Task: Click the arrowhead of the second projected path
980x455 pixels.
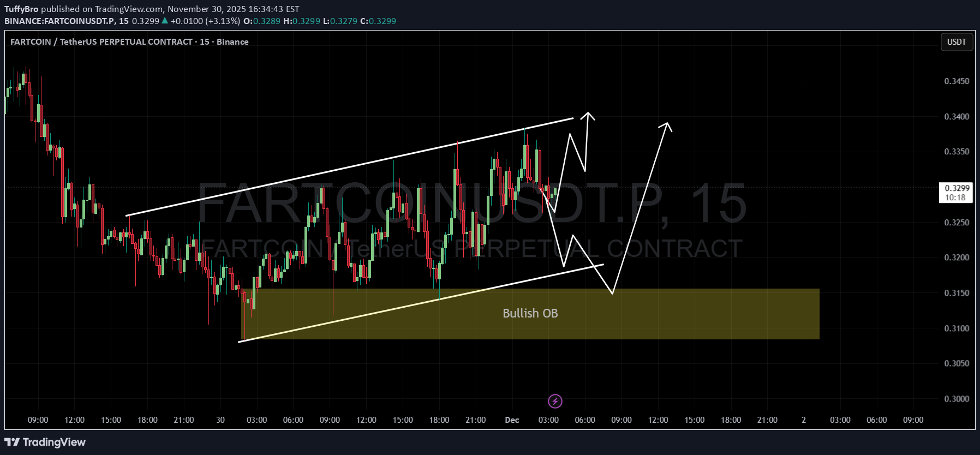Action: (x=667, y=125)
